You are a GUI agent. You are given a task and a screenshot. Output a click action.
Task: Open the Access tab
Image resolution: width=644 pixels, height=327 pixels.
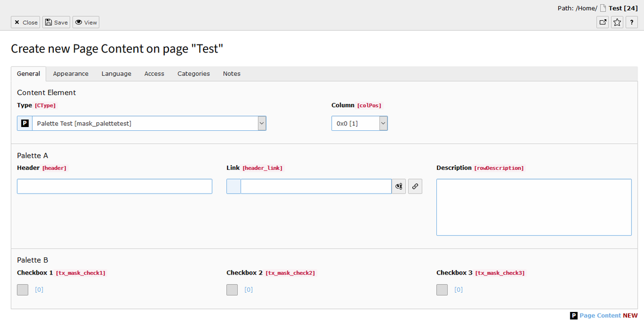(x=155, y=73)
